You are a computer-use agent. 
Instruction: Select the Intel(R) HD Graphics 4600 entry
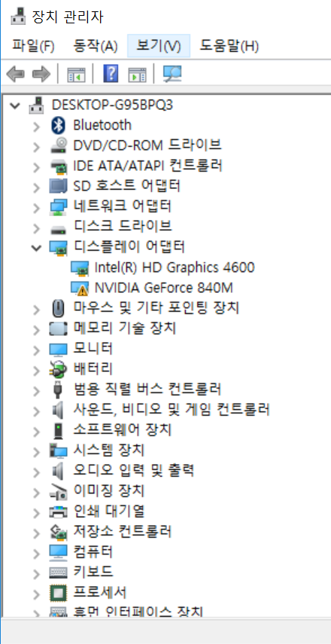(x=175, y=268)
